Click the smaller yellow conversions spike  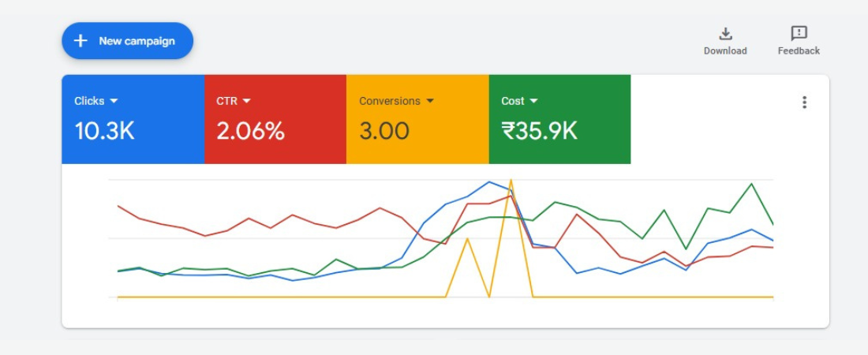coord(468,238)
